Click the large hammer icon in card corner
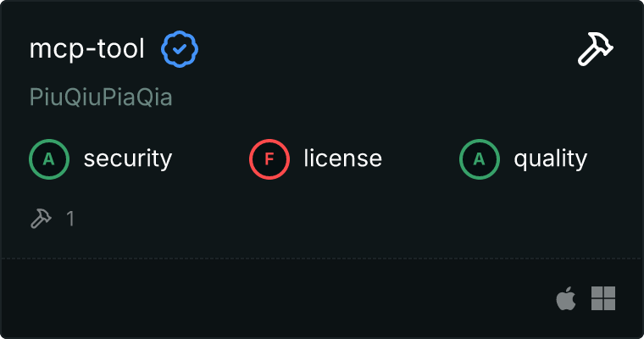The image size is (644, 339). (x=596, y=50)
